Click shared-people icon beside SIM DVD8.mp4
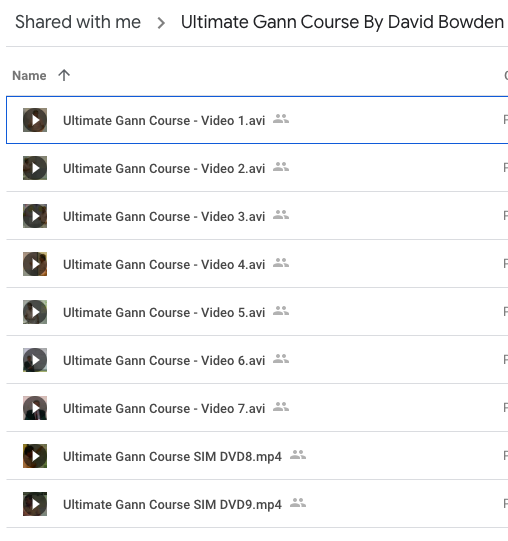This screenshot has height=541, width=508. pyautogui.click(x=298, y=455)
